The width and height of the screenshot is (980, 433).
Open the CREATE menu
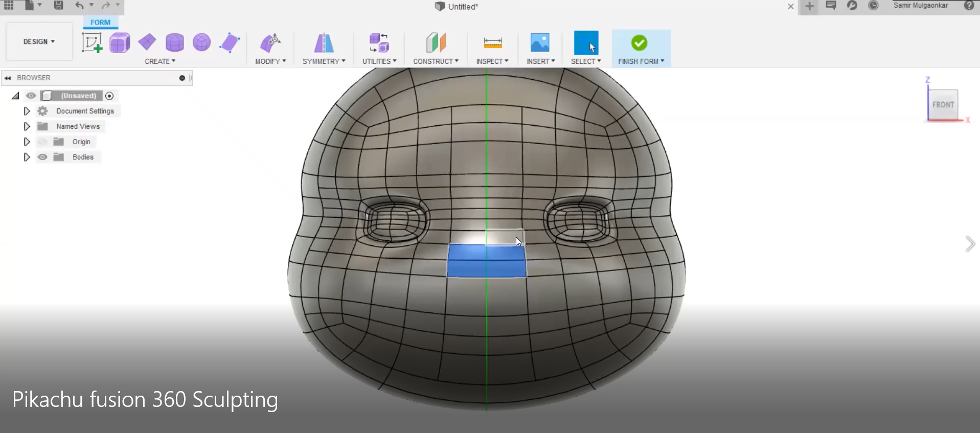pyautogui.click(x=160, y=61)
